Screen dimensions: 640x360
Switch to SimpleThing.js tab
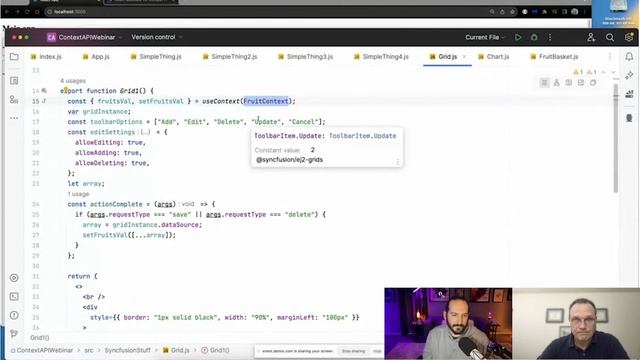pos(156,57)
